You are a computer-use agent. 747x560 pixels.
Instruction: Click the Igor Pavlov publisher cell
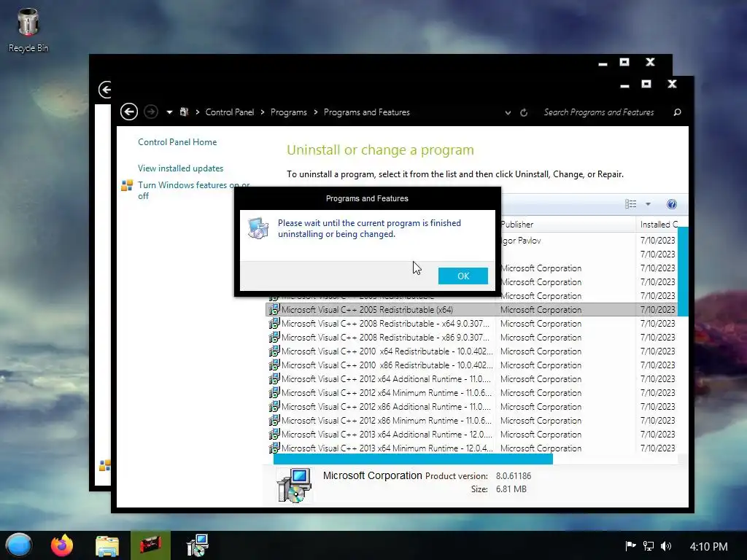[x=521, y=241]
